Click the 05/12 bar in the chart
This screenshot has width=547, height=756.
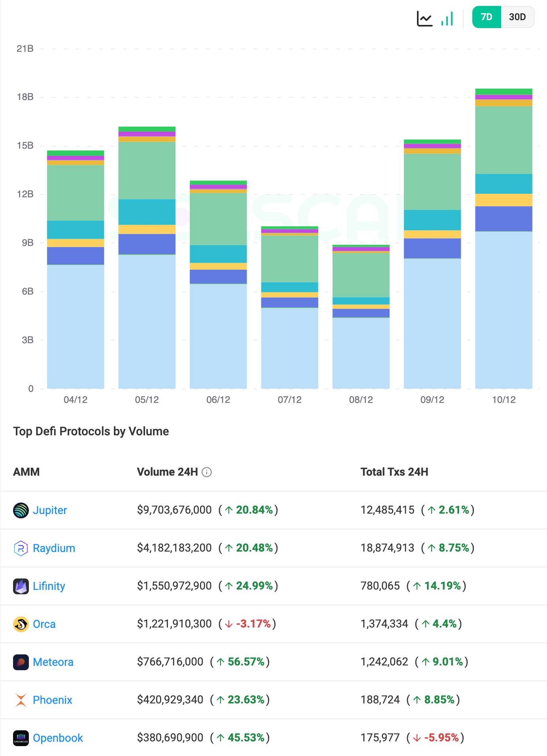pos(147,258)
